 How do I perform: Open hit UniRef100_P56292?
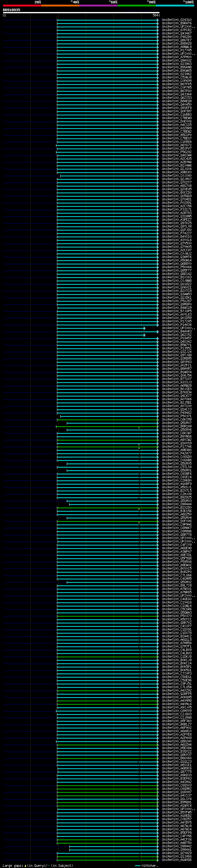tap(176, 152)
